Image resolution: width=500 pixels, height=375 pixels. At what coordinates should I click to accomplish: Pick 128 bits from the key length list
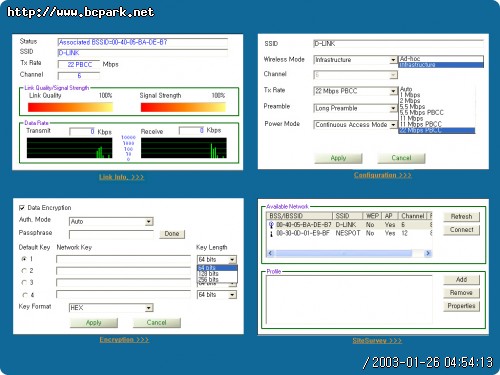pos(217,274)
